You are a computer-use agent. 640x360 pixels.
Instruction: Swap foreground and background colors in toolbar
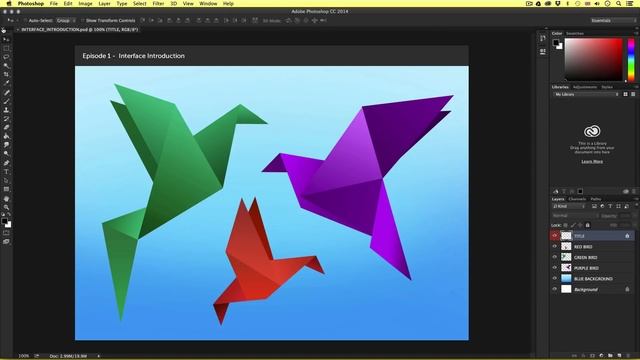point(9,215)
